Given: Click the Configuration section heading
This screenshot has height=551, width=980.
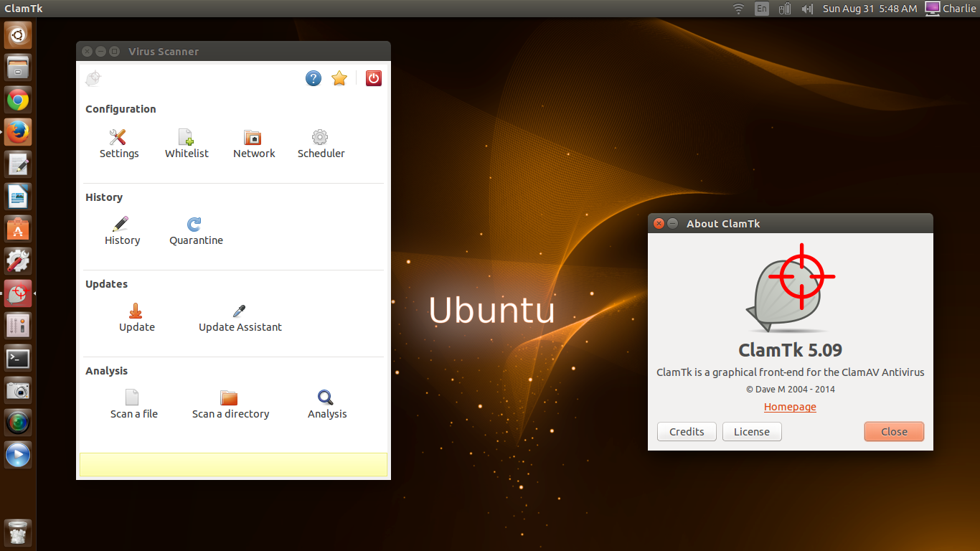Looking at the screenshot, I should point(121,109).
